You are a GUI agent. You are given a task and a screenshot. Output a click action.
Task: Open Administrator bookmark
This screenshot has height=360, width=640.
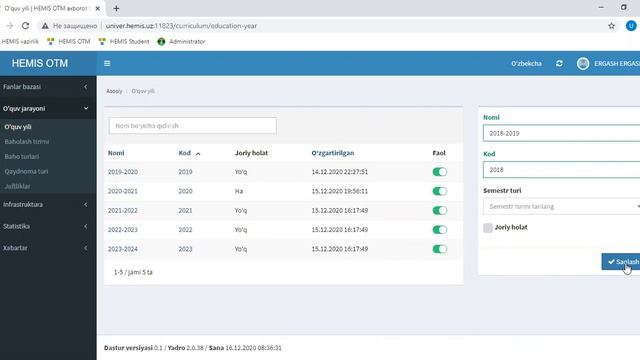[x=181, y=41]
